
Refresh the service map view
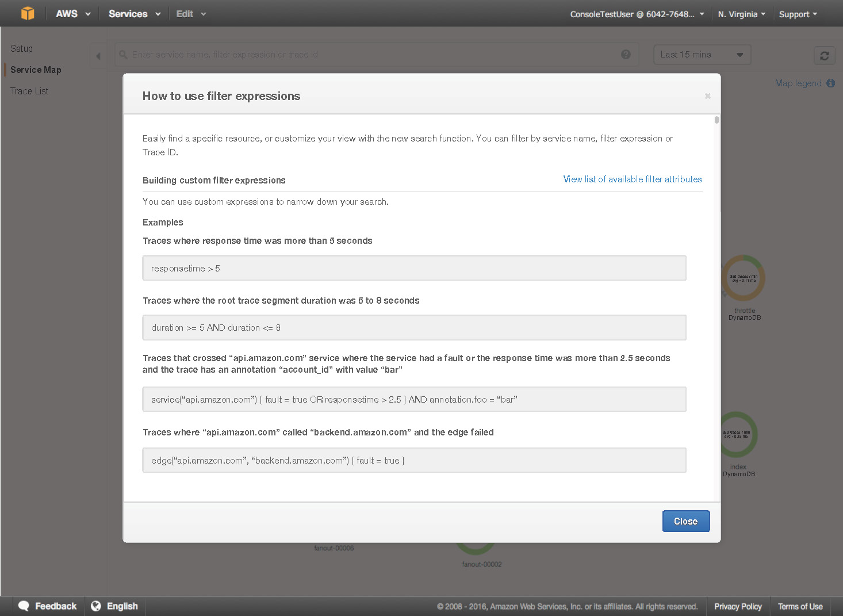pos(824,55)
